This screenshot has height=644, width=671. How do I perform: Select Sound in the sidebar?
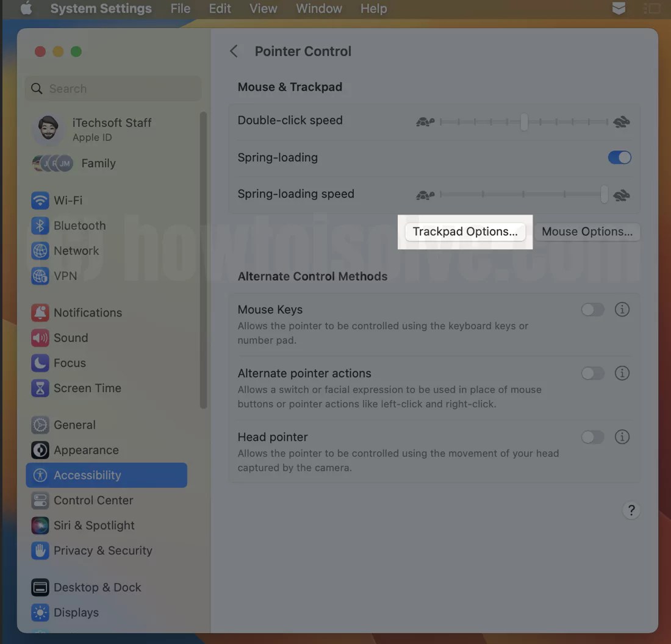71,337
